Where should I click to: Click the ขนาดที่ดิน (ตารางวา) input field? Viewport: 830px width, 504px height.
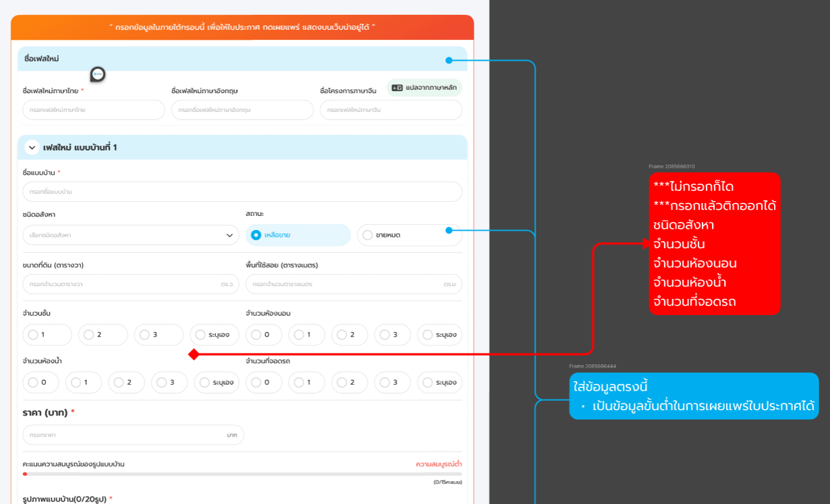point(130,284)
